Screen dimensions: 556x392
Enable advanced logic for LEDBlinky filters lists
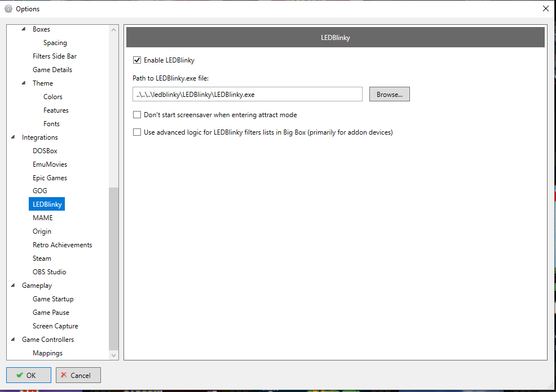[x=137, y=132]
